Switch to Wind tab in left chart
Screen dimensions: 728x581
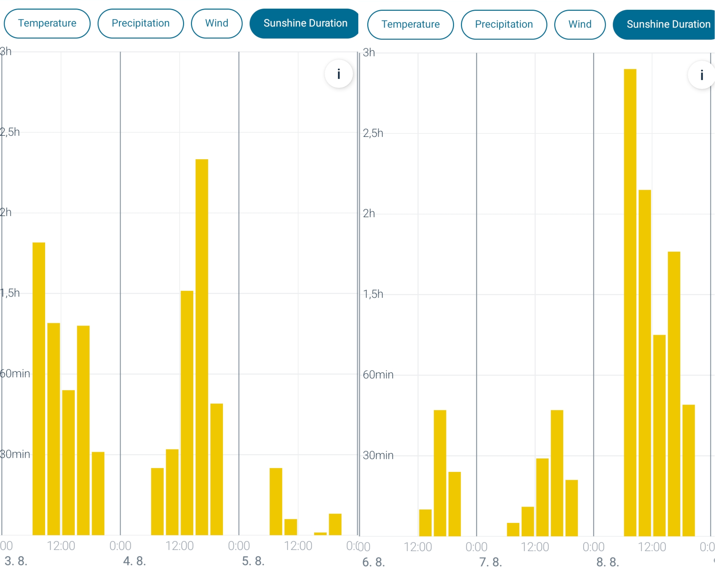[x=217, y=23]
